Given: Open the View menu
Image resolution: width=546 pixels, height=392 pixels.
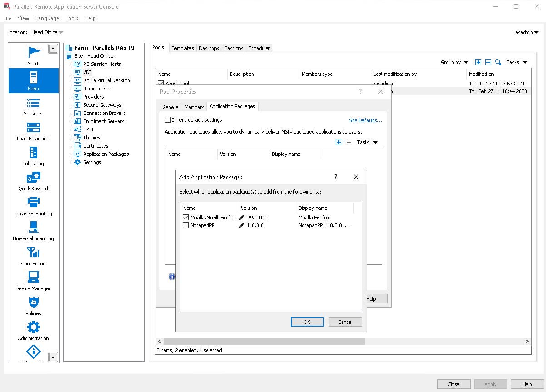Looking at the screenshot, I should (23, 18).
